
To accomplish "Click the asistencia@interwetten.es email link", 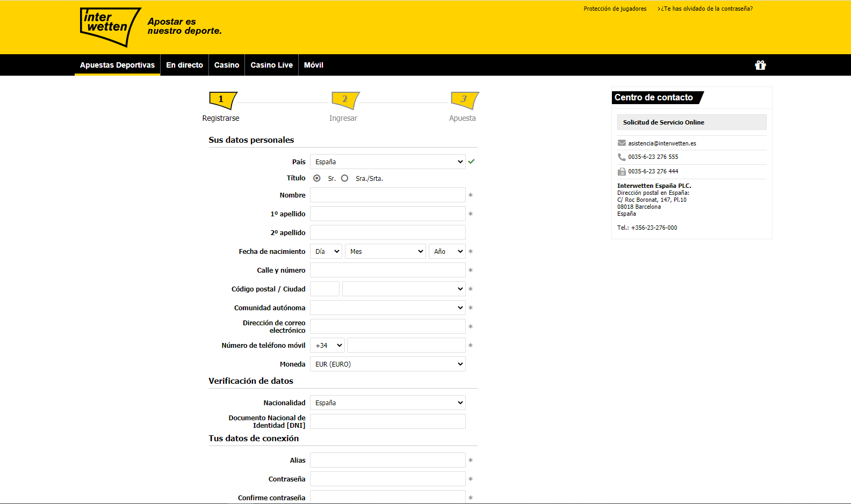I will click(662, 143).
